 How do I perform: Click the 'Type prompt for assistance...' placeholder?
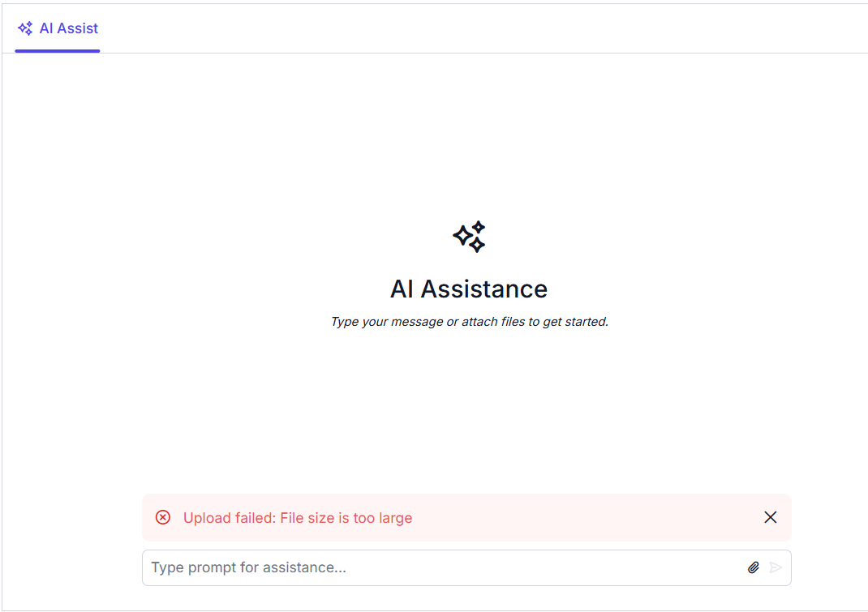coord(249,567)
